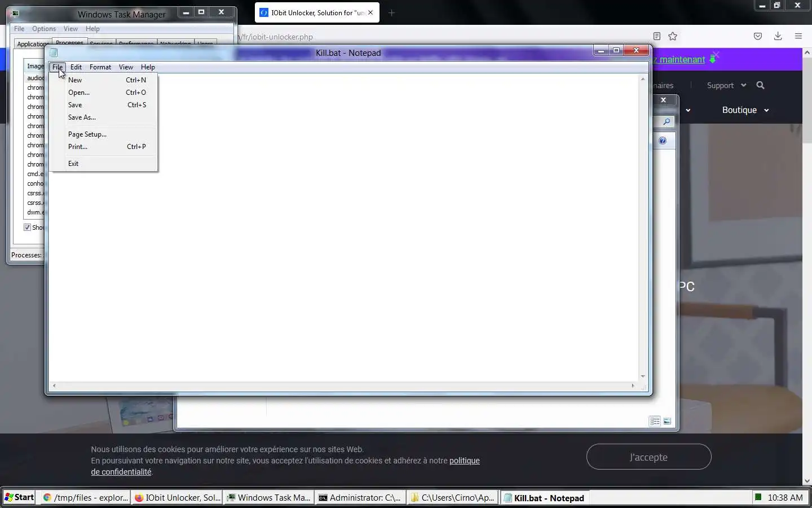Click browser page scrollbar down arrow
The width and height of the screenshot is (812, 508).
click(x=807, y=481)
